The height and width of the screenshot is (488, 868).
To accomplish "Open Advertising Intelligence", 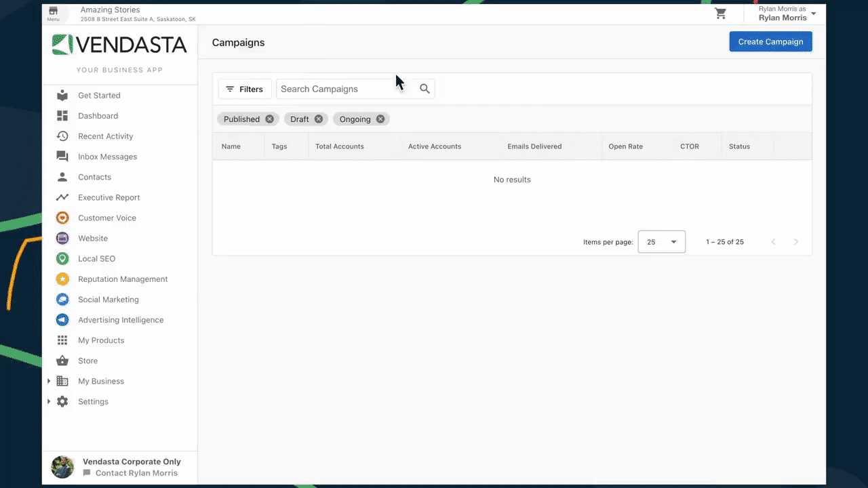I will click(121, 319).
